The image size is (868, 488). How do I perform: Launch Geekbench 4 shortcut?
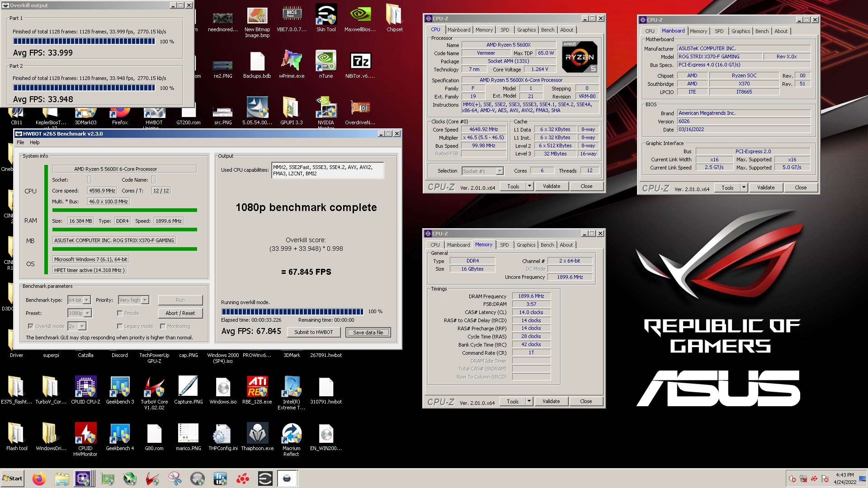(x=120, y=437)
